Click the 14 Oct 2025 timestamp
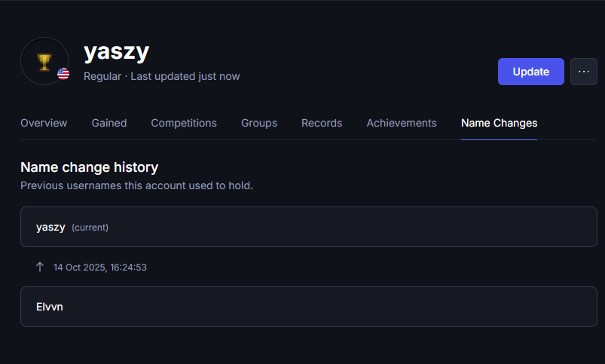The image size is (605, 364). tap(99, 268)
